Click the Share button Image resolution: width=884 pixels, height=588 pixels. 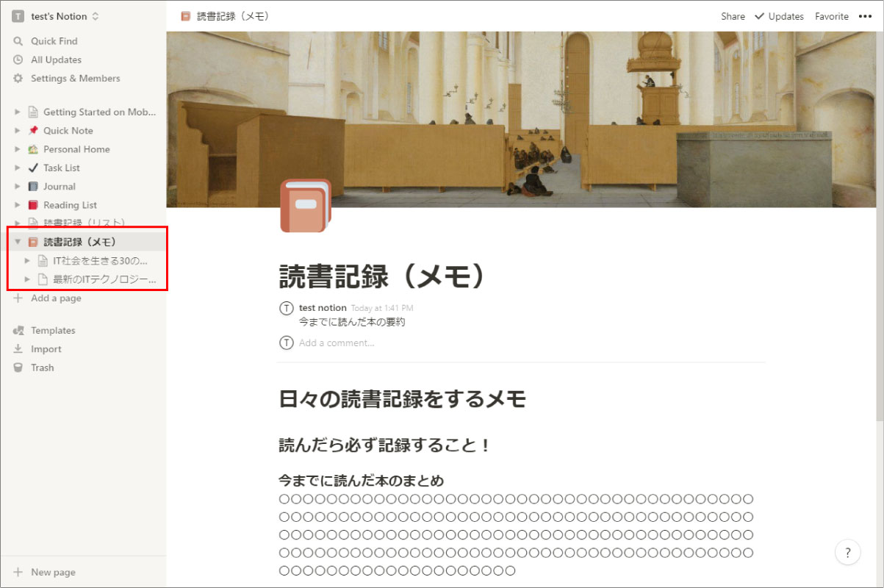(x=733, y=16)
